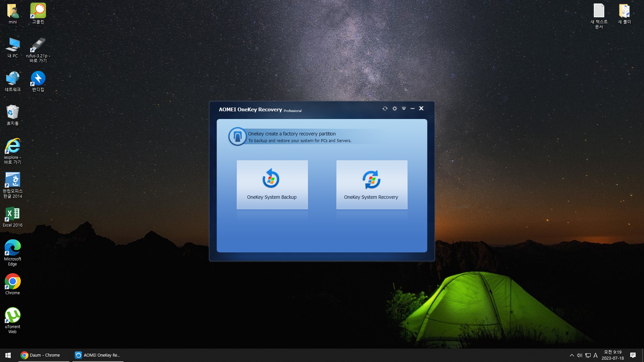
Task: Select the Excel 2016 desktop icon
Action: pyautogui.click(x=13, y=217)
